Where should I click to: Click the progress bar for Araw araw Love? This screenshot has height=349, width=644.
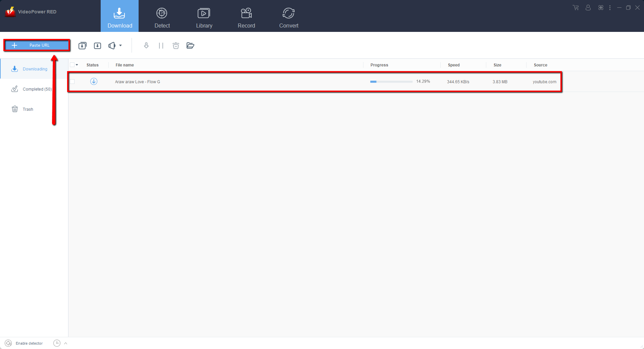click(391, 82)
